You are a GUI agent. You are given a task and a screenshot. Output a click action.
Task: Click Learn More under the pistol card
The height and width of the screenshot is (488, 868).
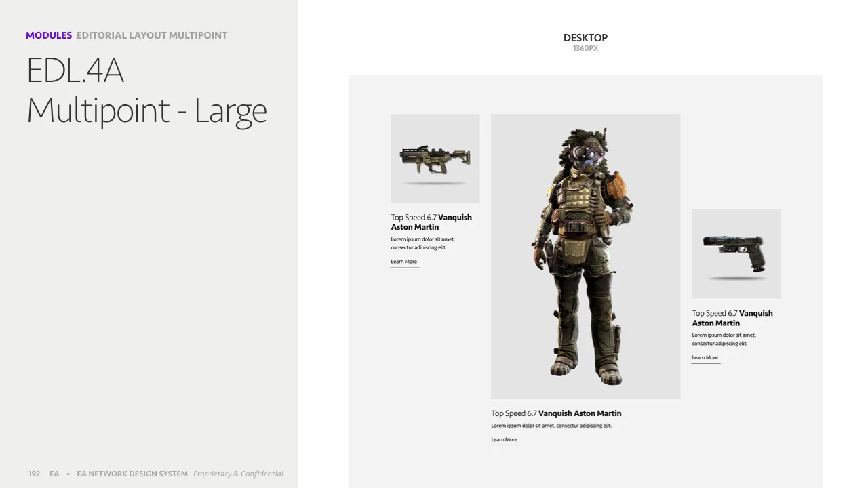tap(705, 358)
